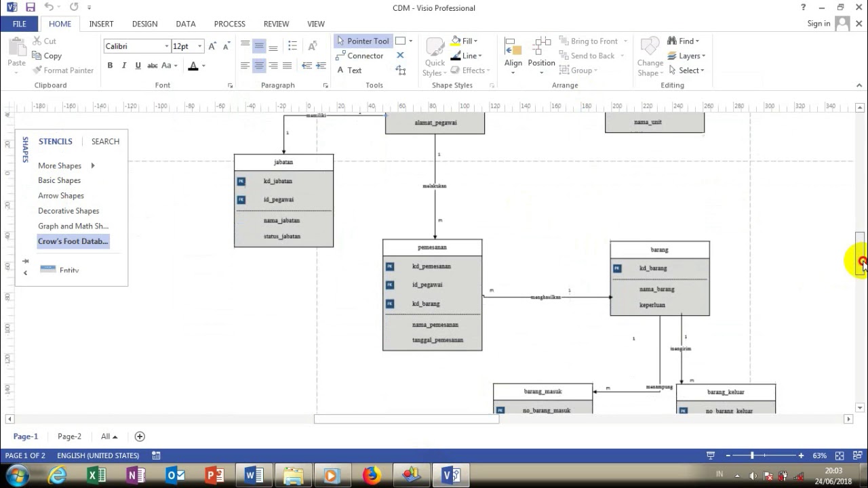Launch Firefox from the taskbar
868x488 pixels.
[x=372, y=476]
